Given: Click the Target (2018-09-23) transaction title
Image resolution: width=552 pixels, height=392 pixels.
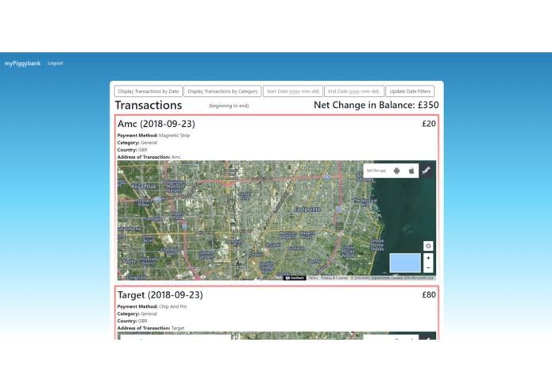Looking at the screenshot, I should pyautogui.click(x=160, y=294).
